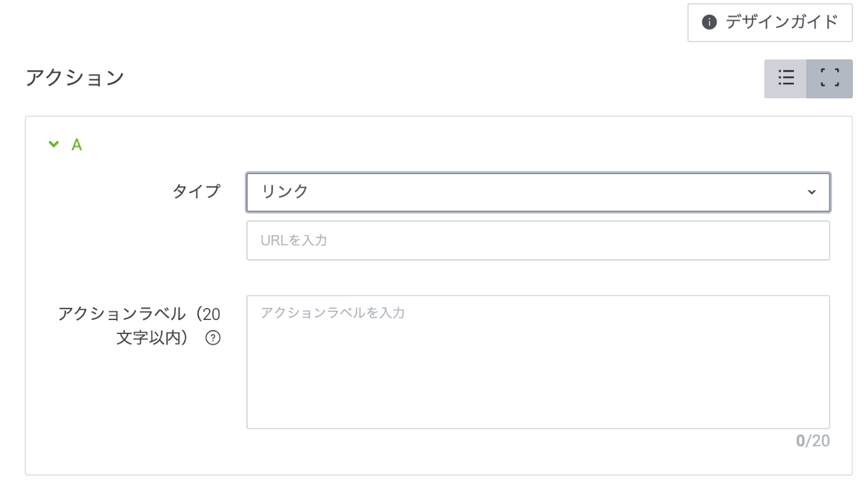Viewport: 868px width, 495px height.
Task: Open the タイプ dropdown showing リンク
Action: tap(537, 192)
